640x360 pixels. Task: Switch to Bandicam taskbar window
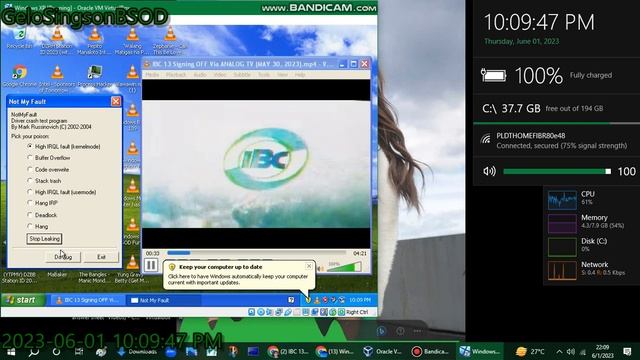430,351
